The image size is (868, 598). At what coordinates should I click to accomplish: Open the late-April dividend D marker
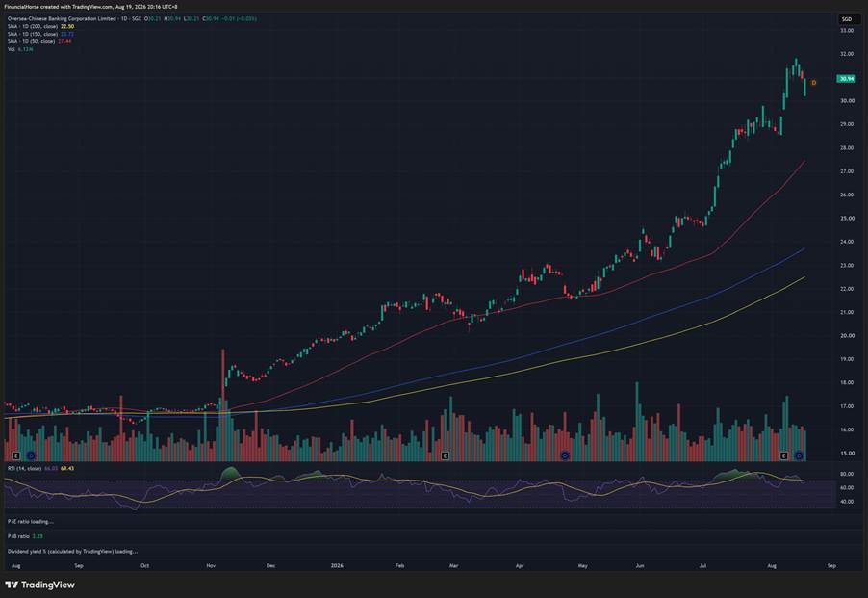[565, 455]
